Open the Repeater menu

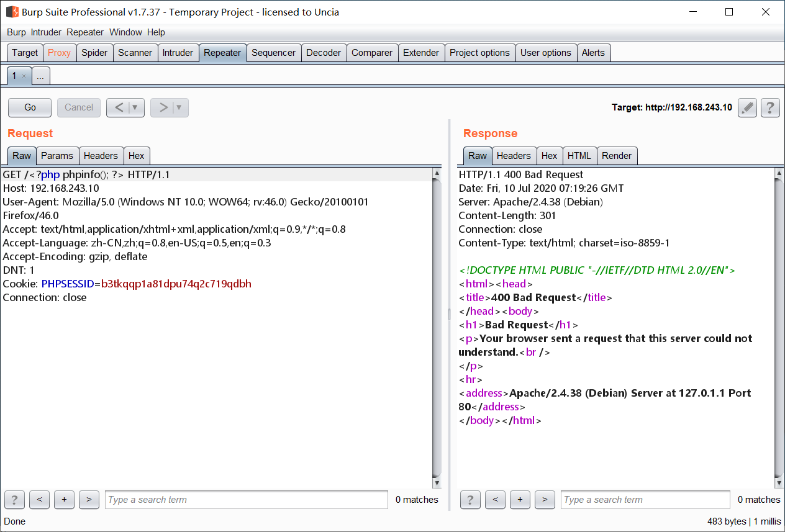point(85,32)
